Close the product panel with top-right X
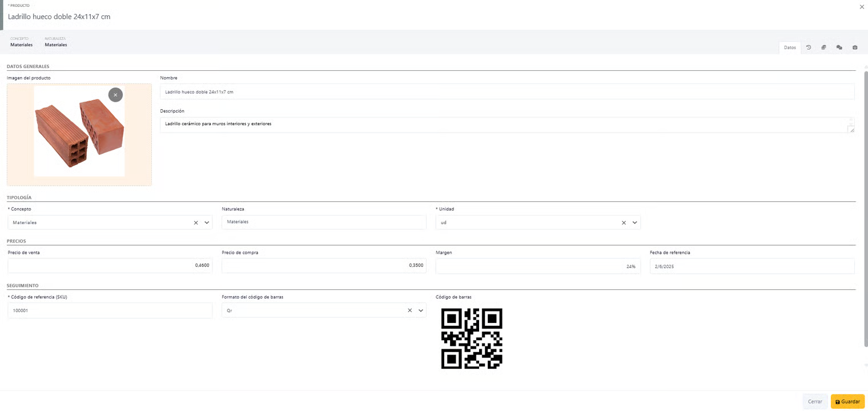Screen dimensions: 868x411 (862, 7)
